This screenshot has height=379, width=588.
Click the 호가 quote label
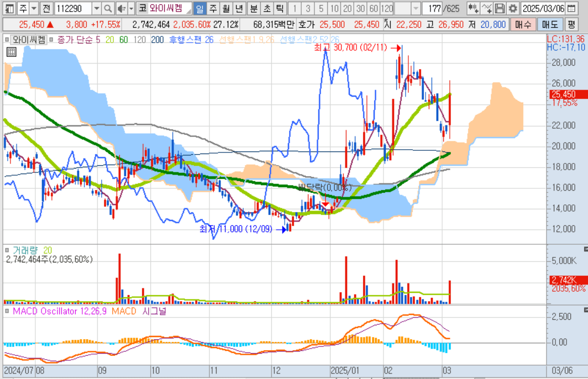pos(306,25)
